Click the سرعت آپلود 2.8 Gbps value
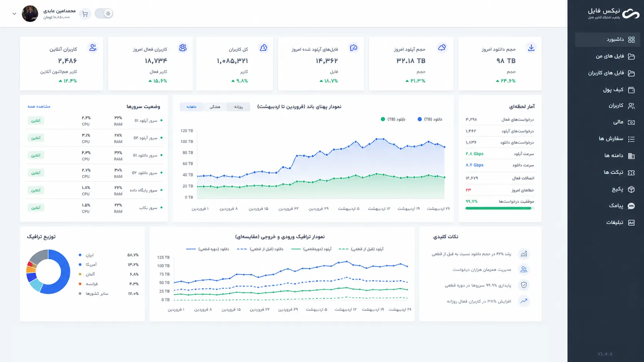The height and width of the screenshot is (362, 644). (x=475, y=154)
